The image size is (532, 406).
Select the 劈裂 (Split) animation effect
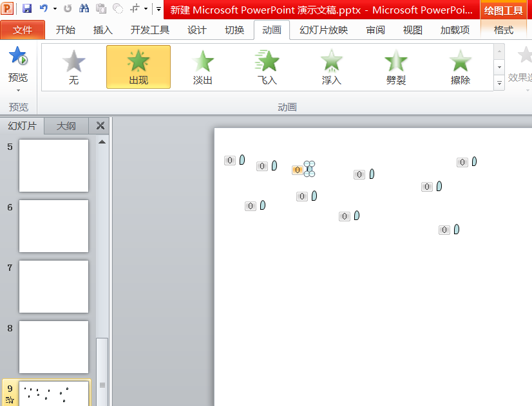[395, 67]
